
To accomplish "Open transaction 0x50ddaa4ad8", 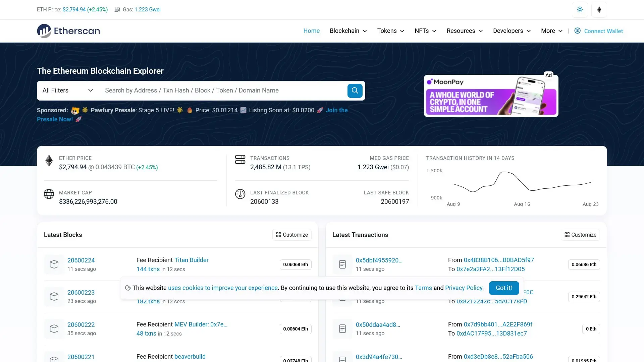I will pyautogui.click(x=378, y=325).
